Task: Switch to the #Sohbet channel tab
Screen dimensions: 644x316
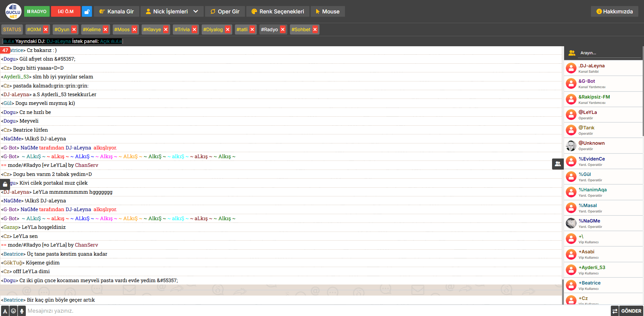Action: pos(301,29)
